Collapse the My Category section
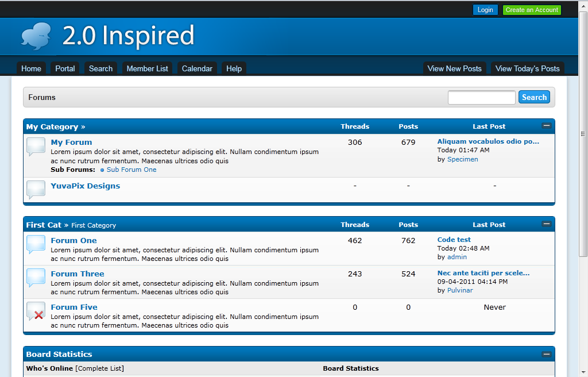 [x=546, y=126]
